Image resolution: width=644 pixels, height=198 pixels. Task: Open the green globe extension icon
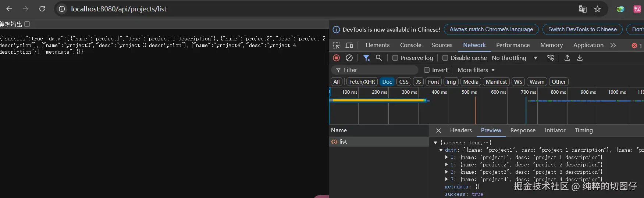[x=620, y=9]
